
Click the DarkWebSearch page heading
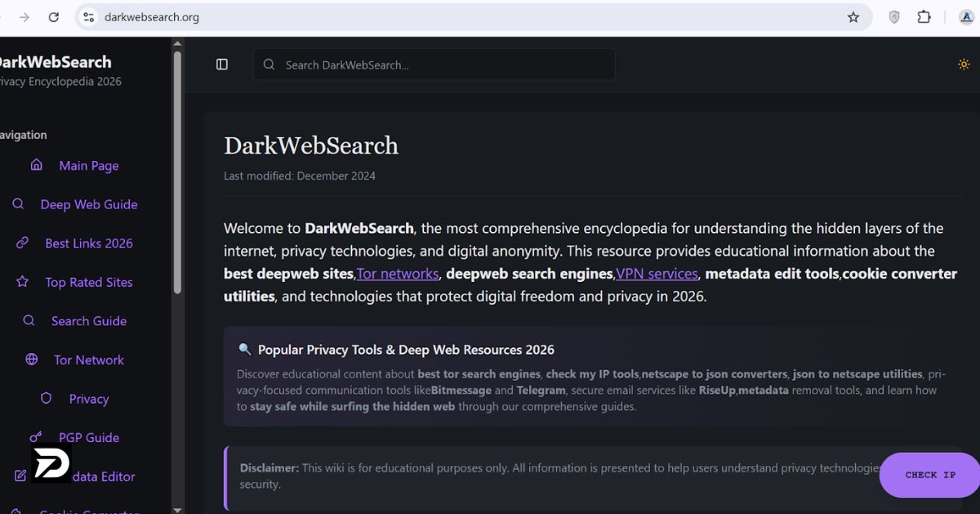[x=311, y=145]
